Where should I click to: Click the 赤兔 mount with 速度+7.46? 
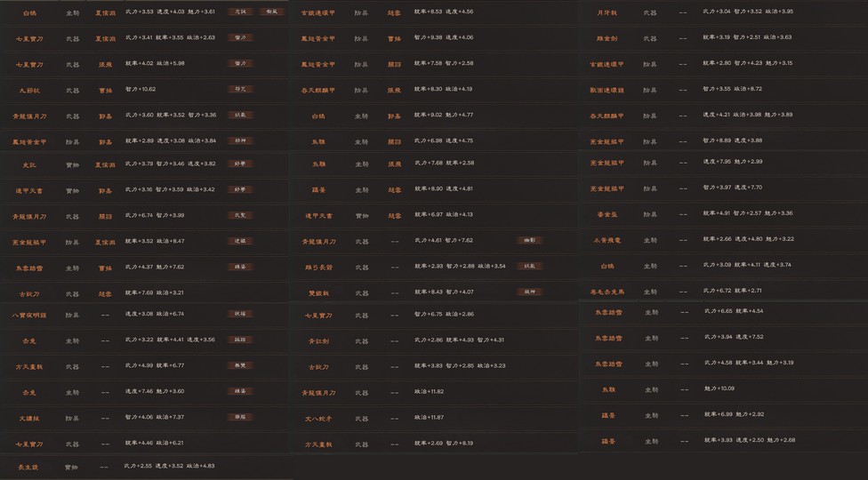(29, 392)
